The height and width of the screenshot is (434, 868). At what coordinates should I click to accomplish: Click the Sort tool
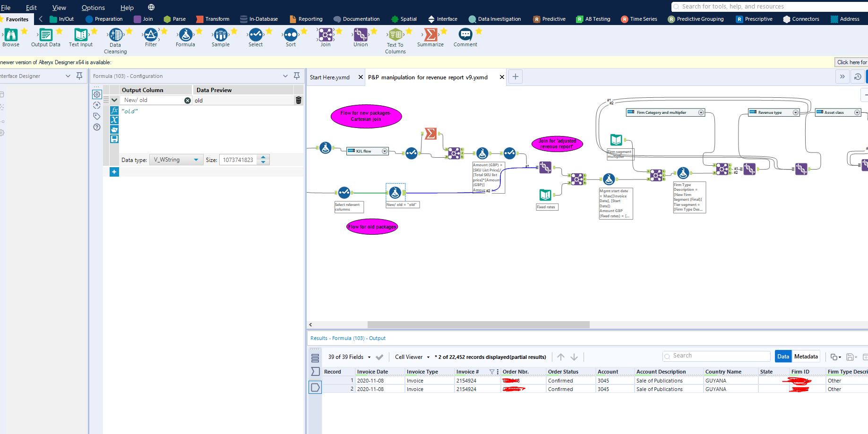[290, 35]
